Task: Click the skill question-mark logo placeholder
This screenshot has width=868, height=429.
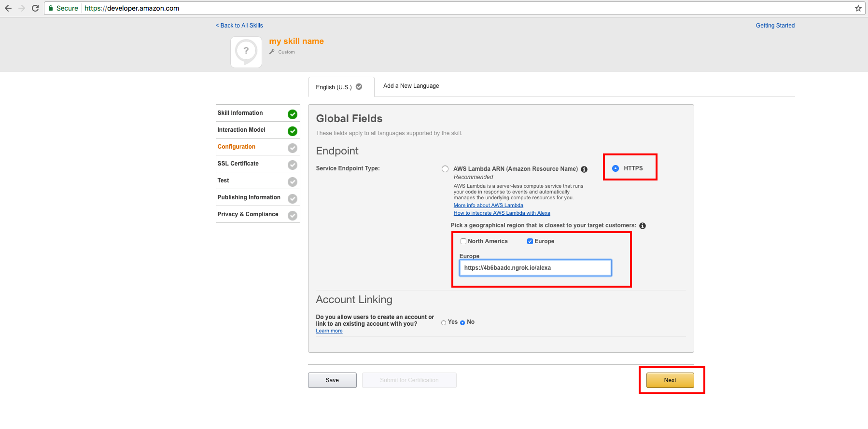Action: tap(246, 52)
